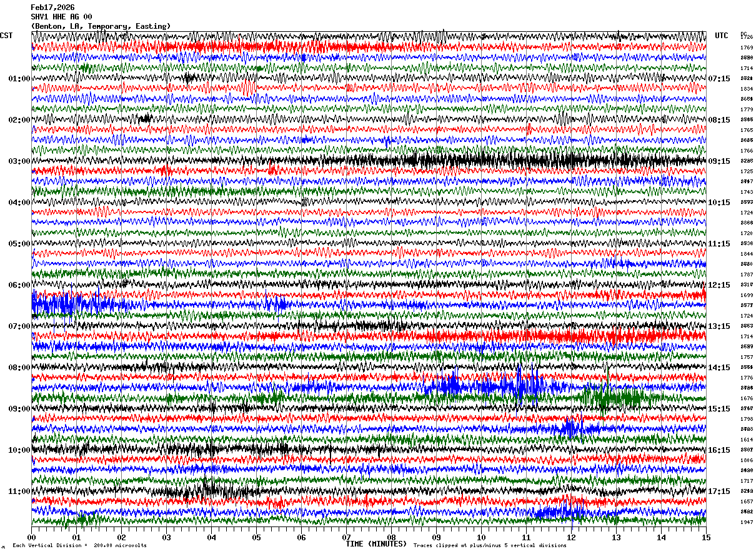This screenshot has height=554, width=756.
Task: Click the DC offset value "1769"
Action: point(747,48)
